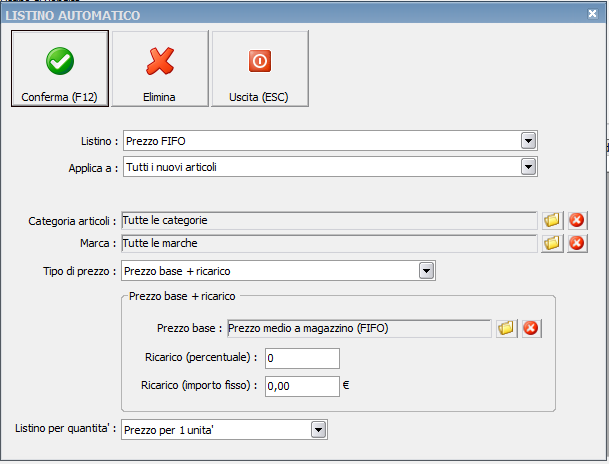
Task: Expand the Tipo di prezzo dropdown
Action: tap(426, 271)
